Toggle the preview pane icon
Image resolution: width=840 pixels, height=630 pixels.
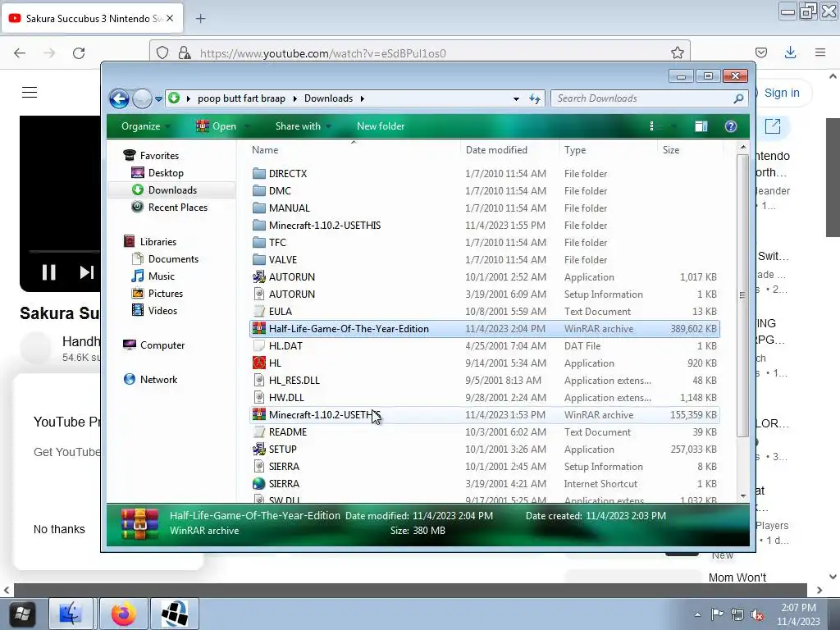point(701,126)
